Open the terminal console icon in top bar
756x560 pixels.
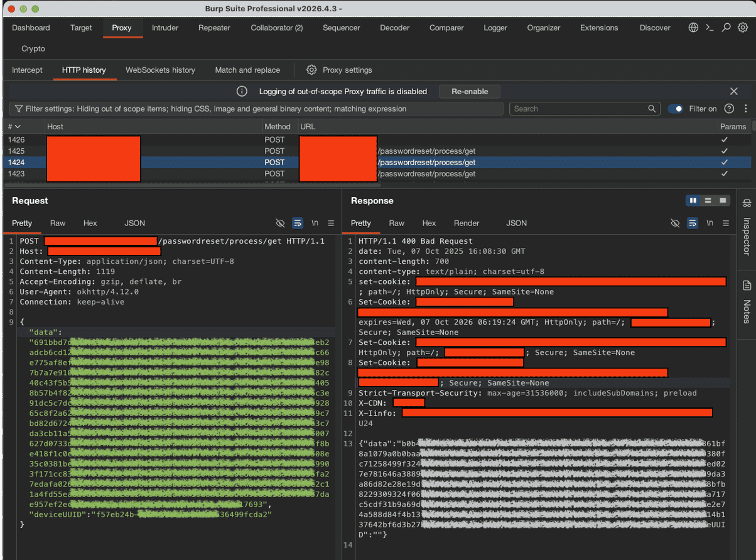(710, 28)
